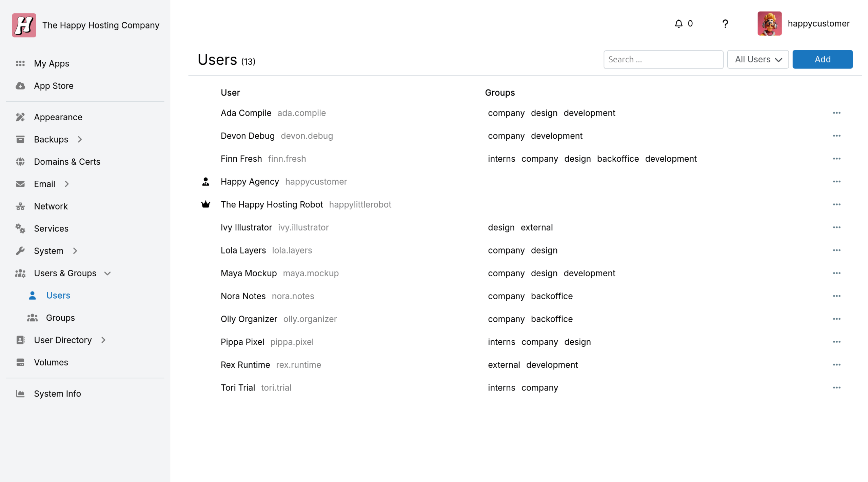Open three-dot menu for Ivy Illustrator
The height and width of the screenshot is (482, 868).
tap(836, 227)
